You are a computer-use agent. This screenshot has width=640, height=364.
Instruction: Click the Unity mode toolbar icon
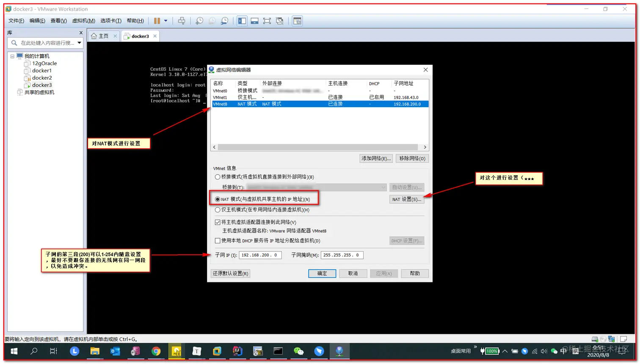coord(280,21)
